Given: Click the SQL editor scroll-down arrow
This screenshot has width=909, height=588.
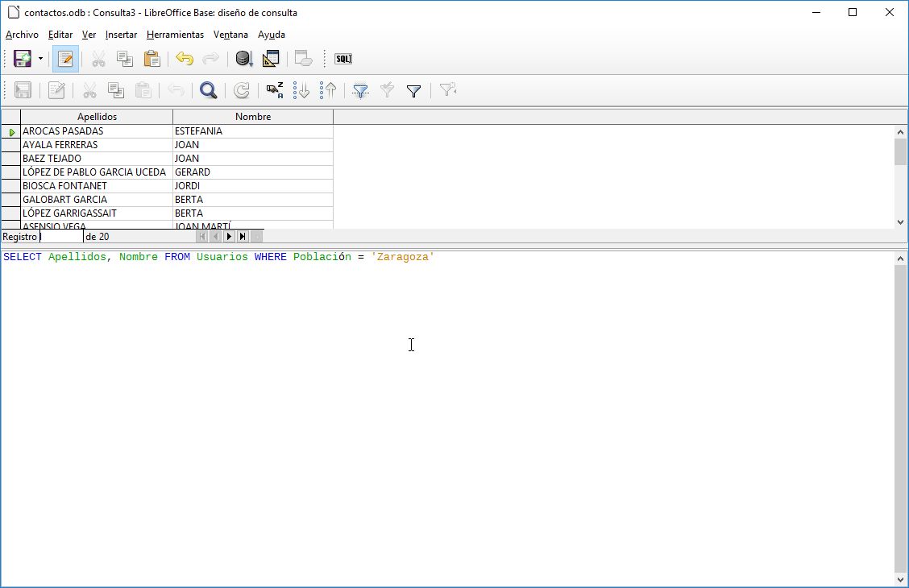Looking at the screenshot, I should [x=900, y=579].
